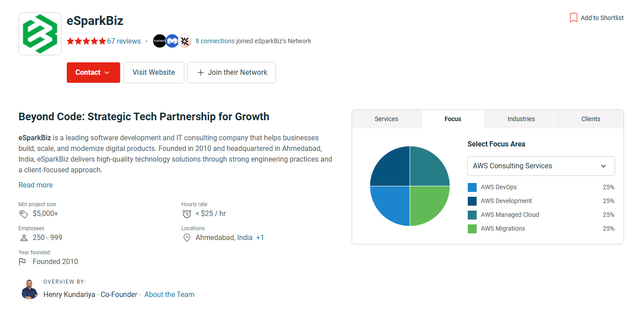Click the Founded 2010 text
644x309 pixels.
coord(55,262)
